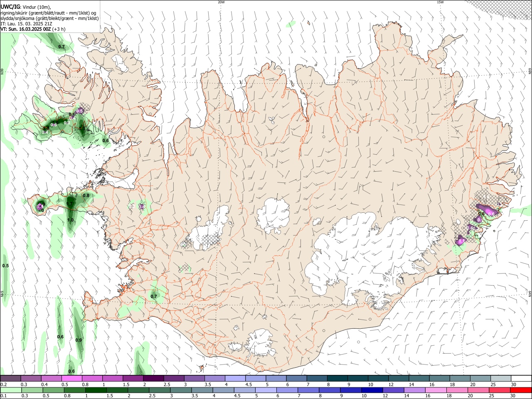Click the white "0.3" value in the Westfjords
This screenshot has width=532, height=399.
pos(66,123)
